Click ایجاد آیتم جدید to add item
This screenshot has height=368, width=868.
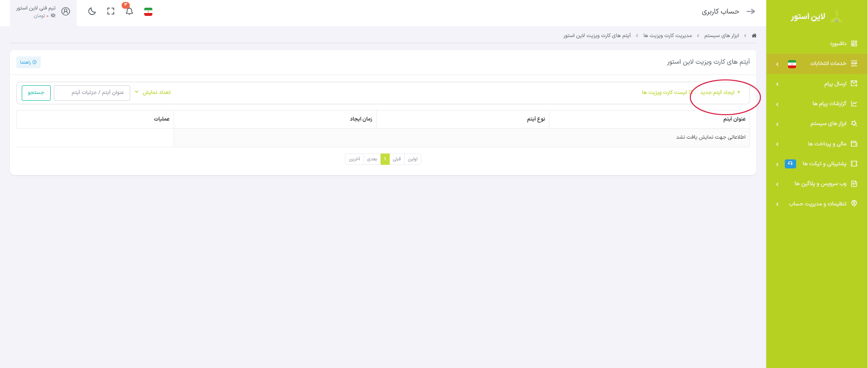coord(721,92)
